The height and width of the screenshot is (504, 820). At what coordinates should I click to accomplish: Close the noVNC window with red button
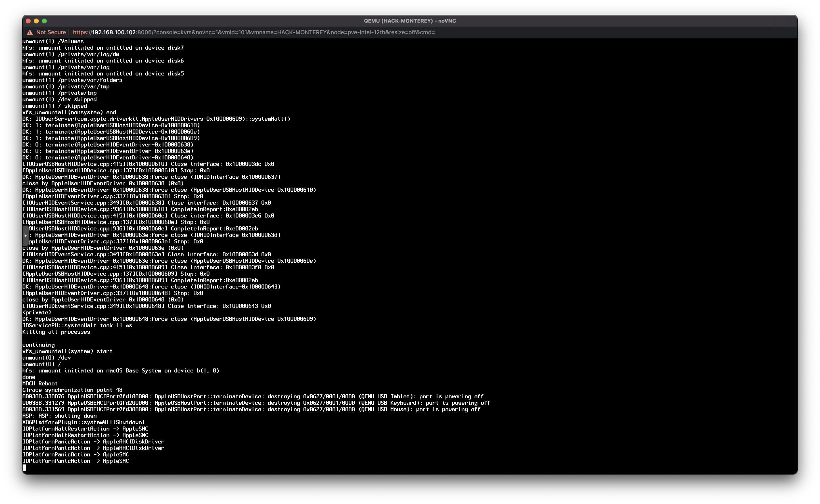pos(28,21)
